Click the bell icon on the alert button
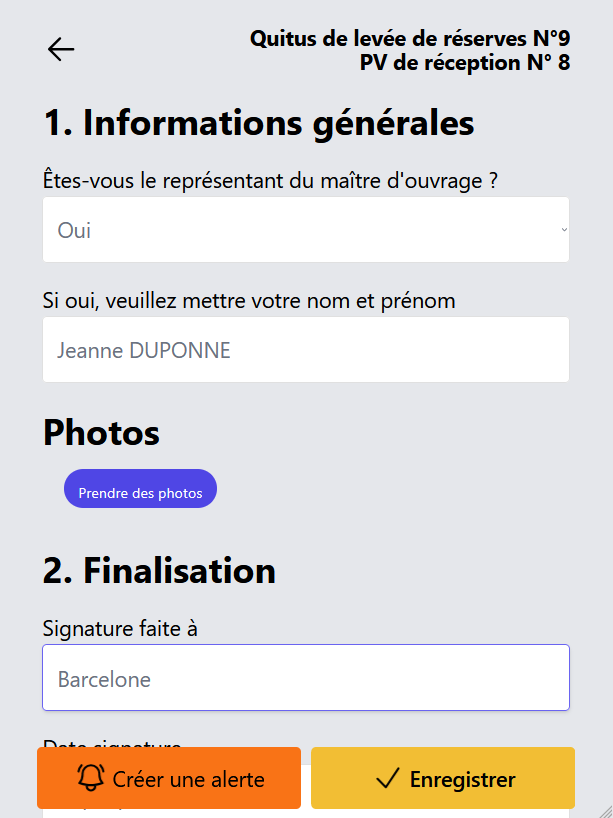This screenshot has width=613, height=818. 91,778
